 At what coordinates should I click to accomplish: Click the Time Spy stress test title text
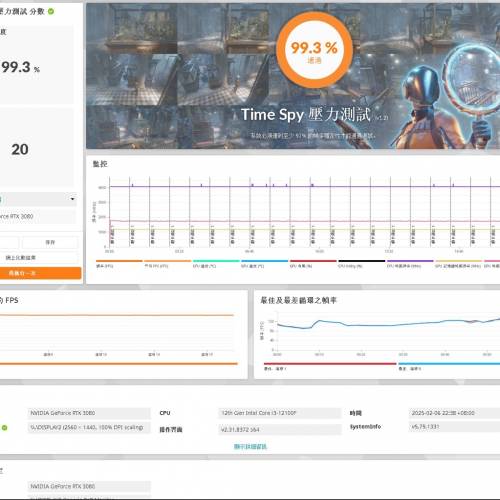[x=306, y=115]
